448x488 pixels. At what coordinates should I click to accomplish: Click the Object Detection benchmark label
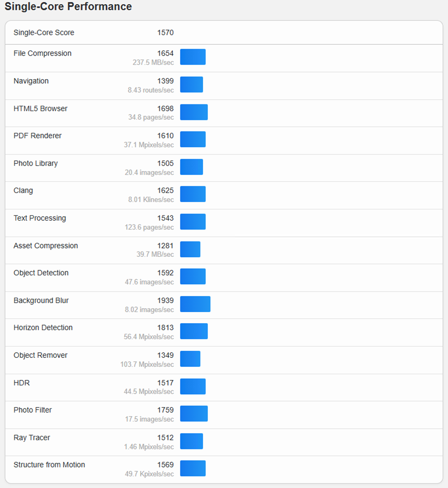pos(41,273)
